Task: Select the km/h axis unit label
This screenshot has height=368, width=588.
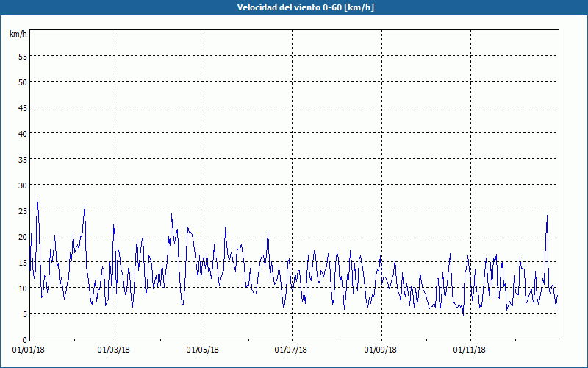Action: click(18, 34)
